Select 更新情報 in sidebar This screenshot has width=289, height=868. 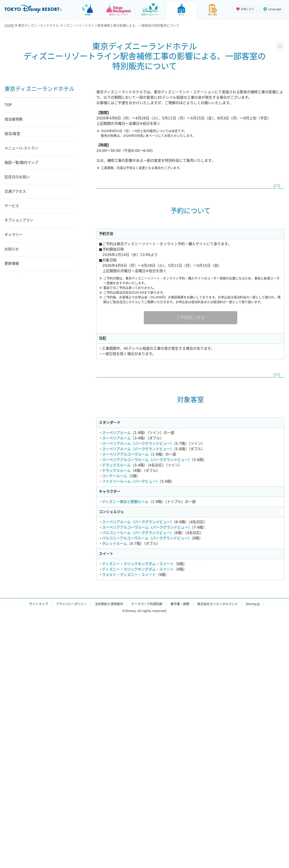coord(39,263)
